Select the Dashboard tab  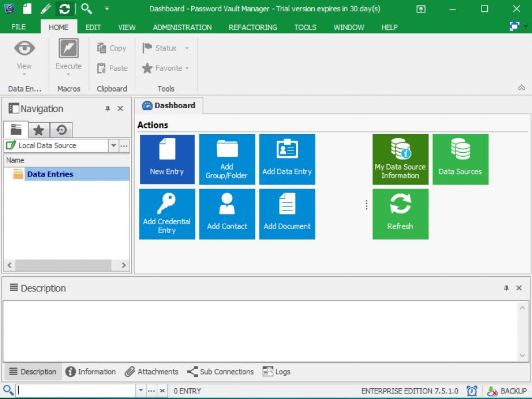[169, 105]
